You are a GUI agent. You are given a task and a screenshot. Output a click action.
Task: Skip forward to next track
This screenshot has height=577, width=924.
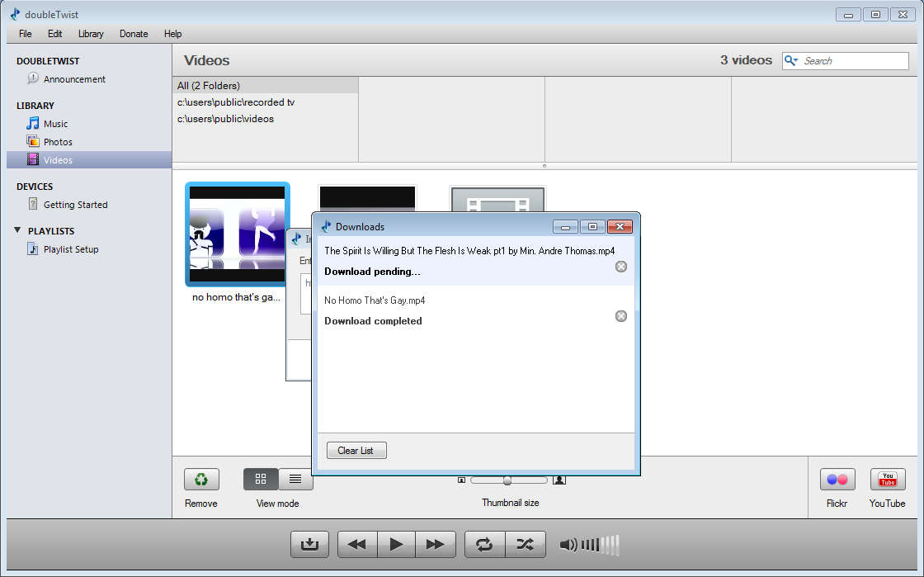436,544
